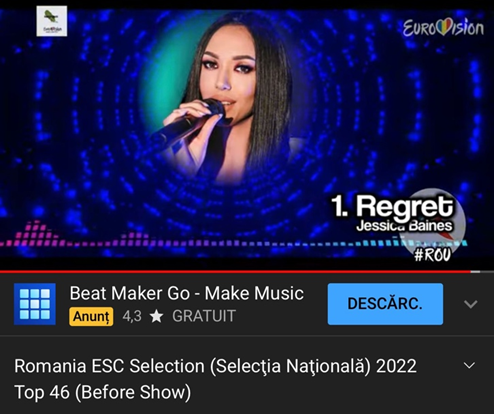Screen dimensions: 494x414
Task: Tap the channel logo in the video corner
Action: (52, 21)
